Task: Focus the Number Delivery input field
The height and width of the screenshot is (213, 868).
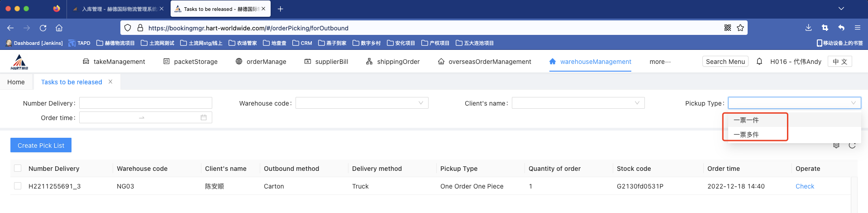Action: coord(145,103)
